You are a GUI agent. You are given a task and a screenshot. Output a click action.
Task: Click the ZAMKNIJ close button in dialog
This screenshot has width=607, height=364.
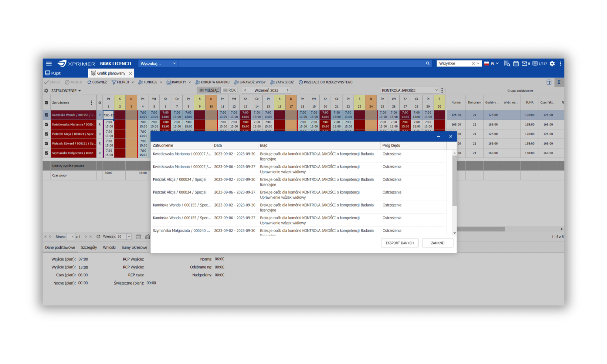coord(437,243)
